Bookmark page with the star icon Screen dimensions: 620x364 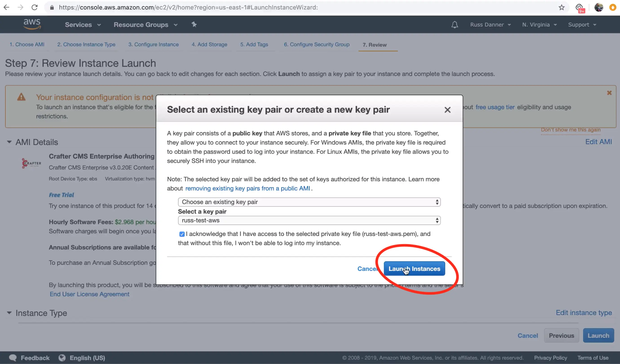(561, 7)
